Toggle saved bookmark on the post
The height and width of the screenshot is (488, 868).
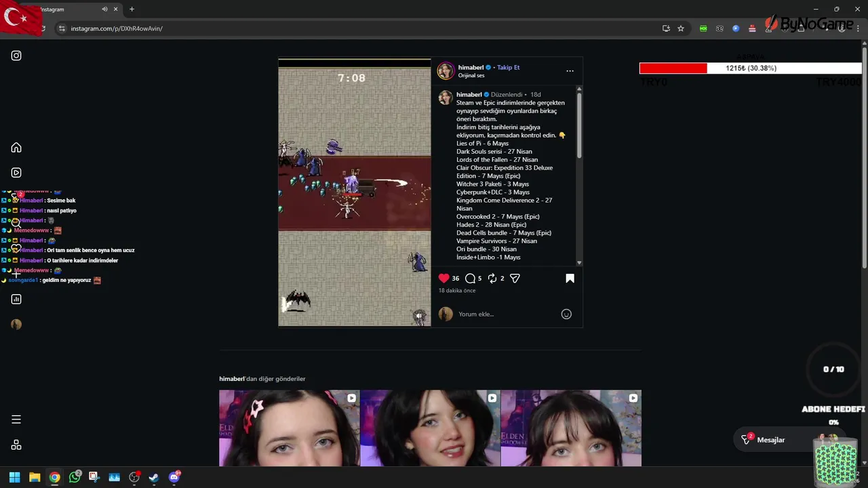[x=570, y=278]
